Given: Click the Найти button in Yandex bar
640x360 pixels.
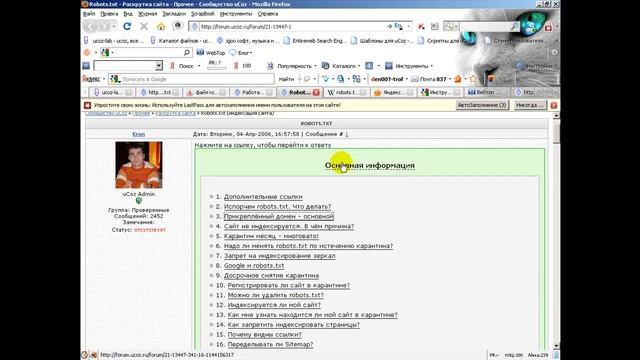Looking at the screenshot, I should (x=287, y=79).
